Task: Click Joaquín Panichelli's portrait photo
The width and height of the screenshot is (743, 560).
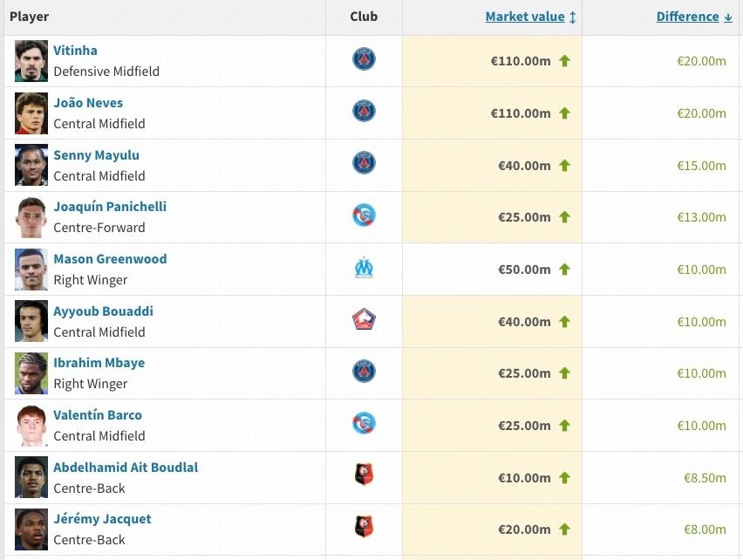Action: [31, 217]
